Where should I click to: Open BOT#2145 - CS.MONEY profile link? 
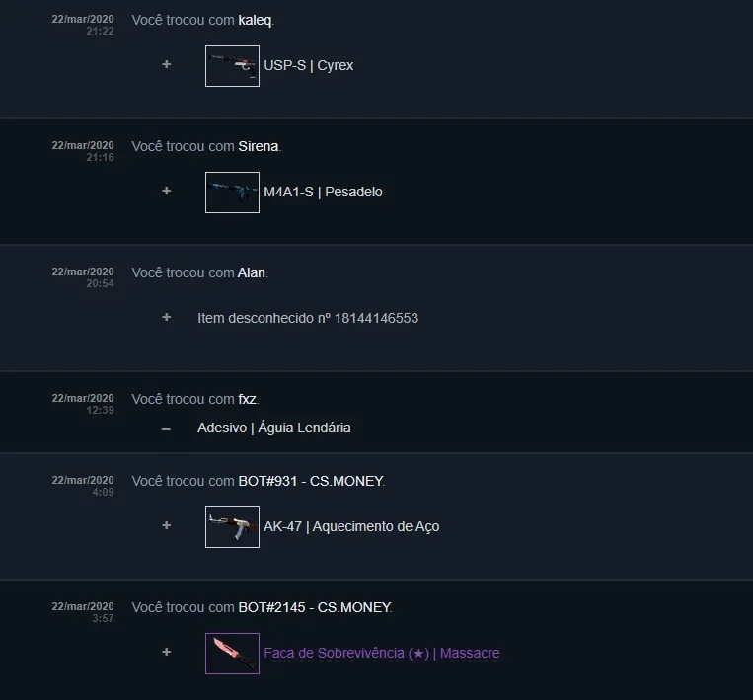[315, 607]
